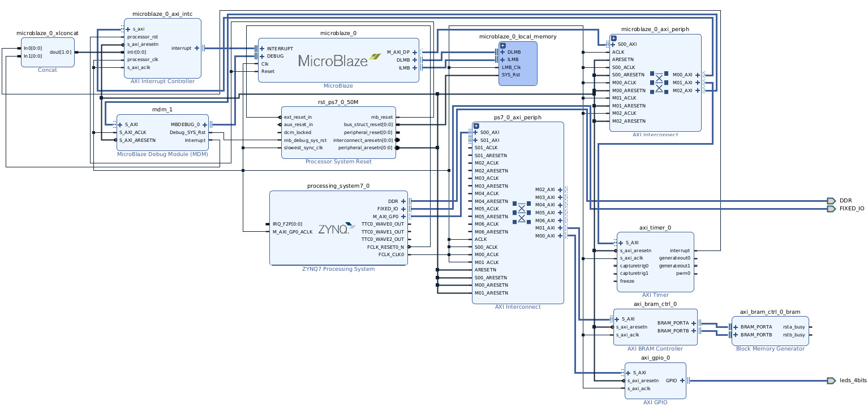This screenshot has height=415, width=868.
Task: Click the 'Processor System Reset' label
Action: [338, 162]
